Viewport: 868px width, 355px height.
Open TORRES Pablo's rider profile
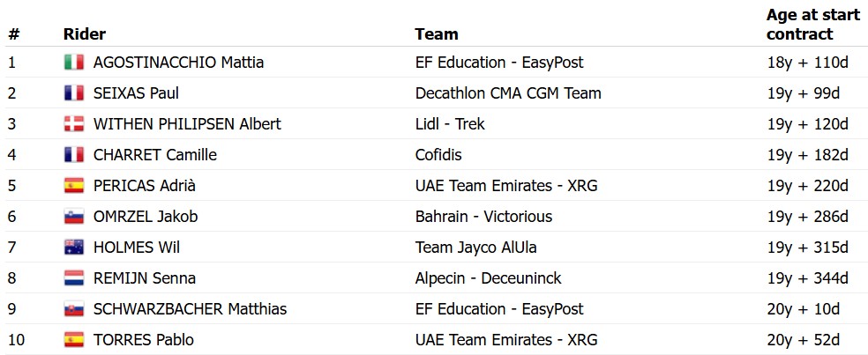coord(143,340)
